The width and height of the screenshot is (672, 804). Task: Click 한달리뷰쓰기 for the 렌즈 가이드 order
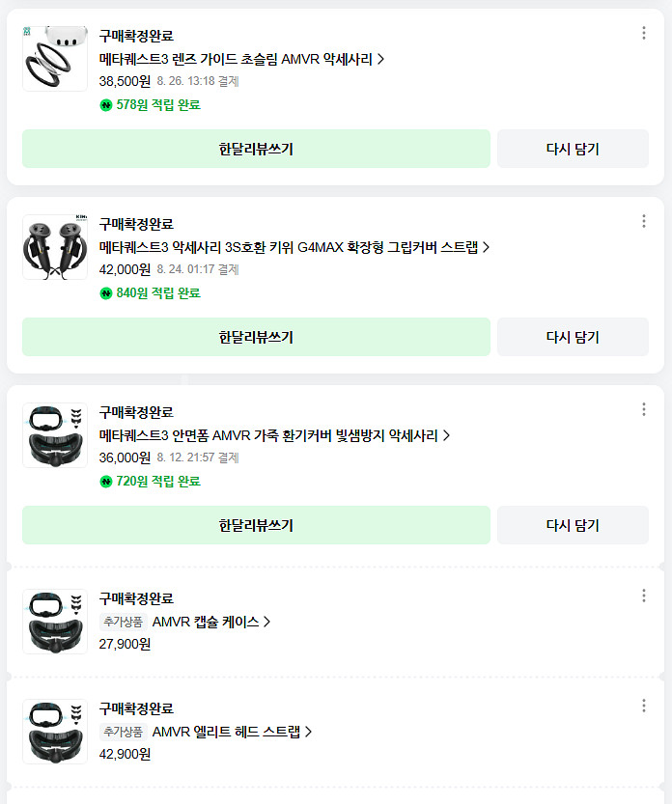(x=256, y=148)
